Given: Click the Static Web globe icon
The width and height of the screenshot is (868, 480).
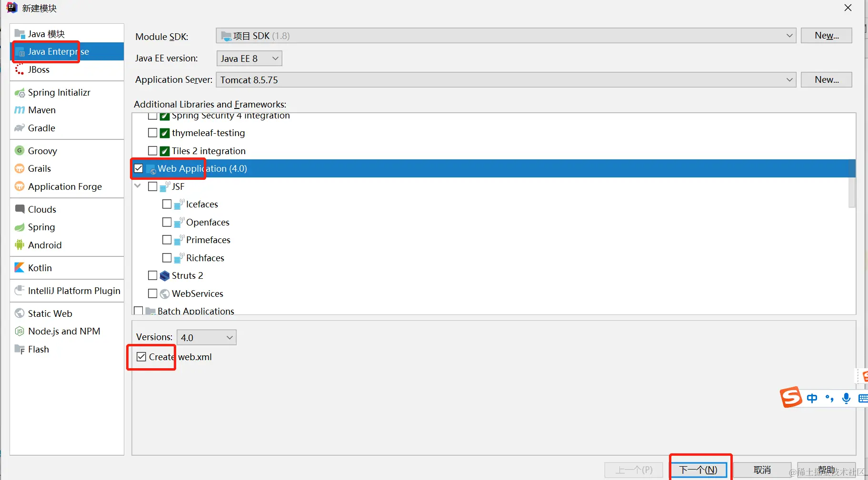Looking at the screenshot, I should (x=20, y=313).
